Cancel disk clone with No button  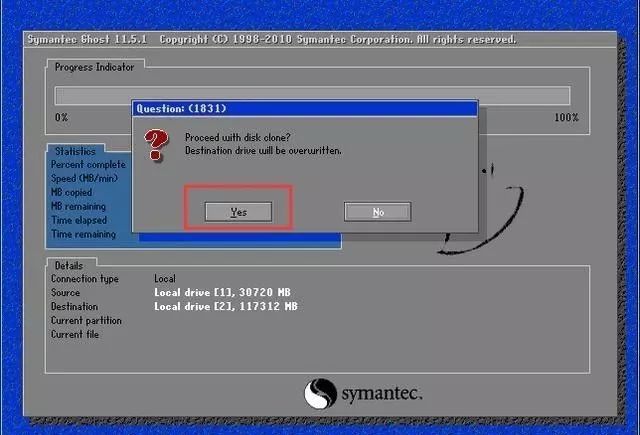tap(378, 212)
